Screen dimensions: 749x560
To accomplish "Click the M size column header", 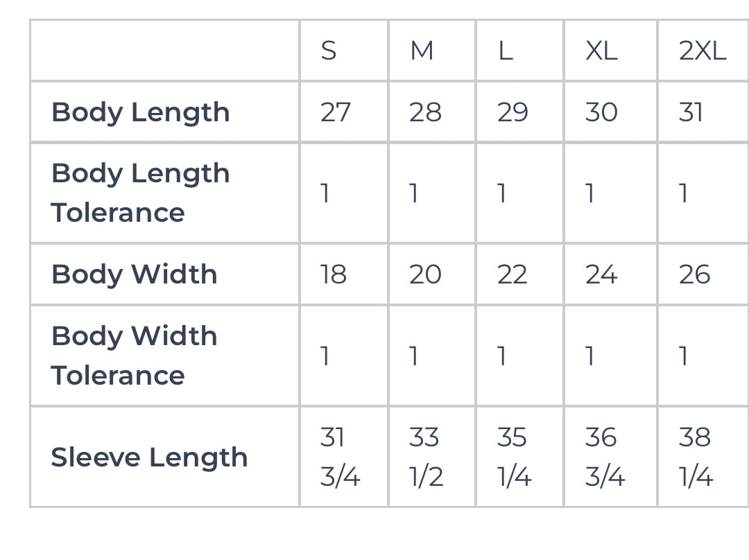I will tap(422, 51).
